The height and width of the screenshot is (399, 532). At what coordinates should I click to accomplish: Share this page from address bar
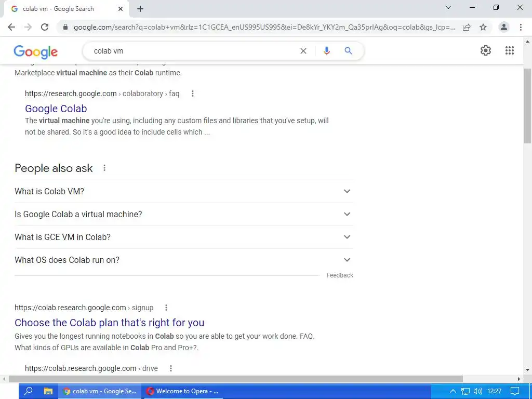click(467, 27)
